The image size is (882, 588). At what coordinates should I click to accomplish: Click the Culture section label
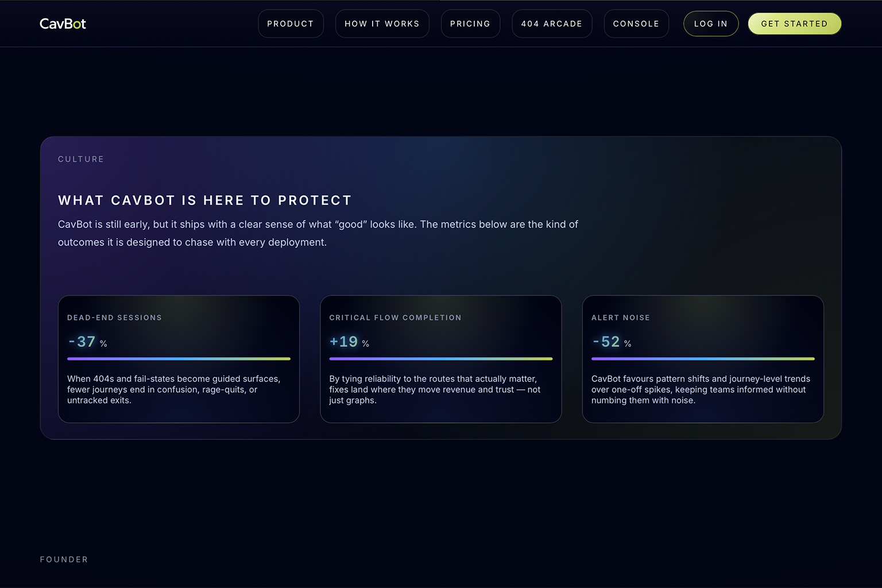pyautogui.click(x=81, y=159)
